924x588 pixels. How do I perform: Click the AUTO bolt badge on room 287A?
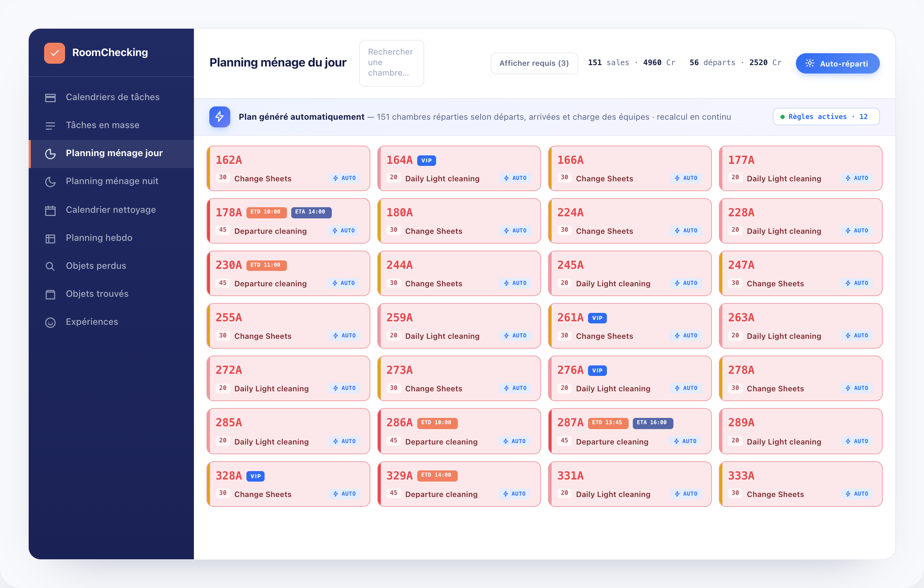685,441
